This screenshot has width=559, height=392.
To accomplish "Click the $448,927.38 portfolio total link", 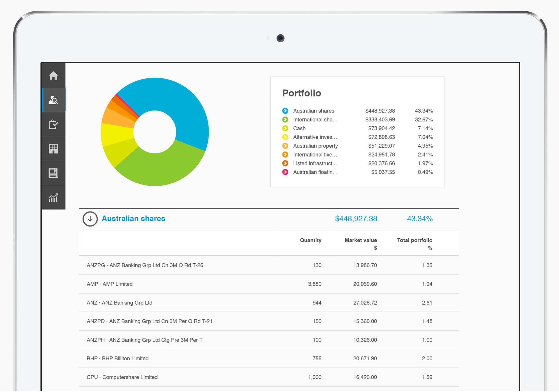I will coord(356,218).
